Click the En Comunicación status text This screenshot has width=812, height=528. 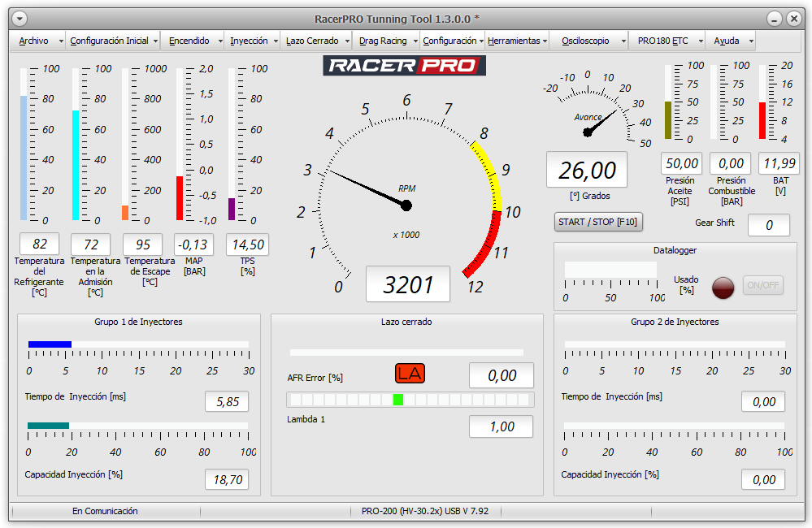pos(105,511)
